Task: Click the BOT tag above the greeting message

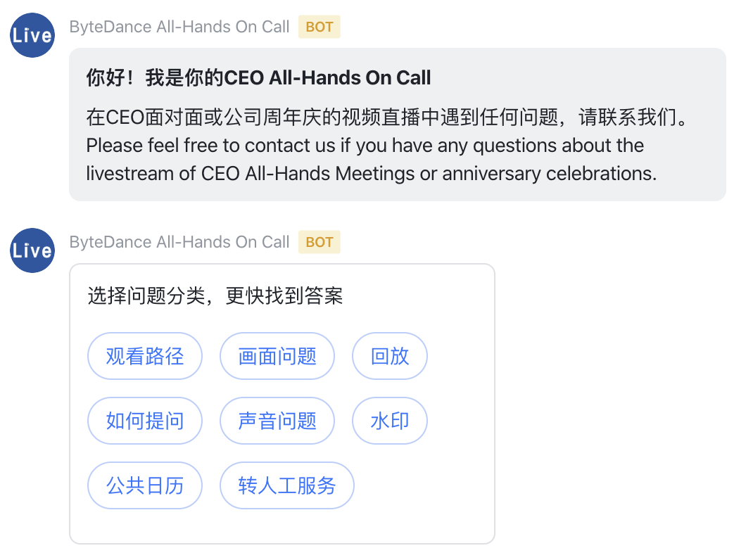Action: [x=319, y=27]
